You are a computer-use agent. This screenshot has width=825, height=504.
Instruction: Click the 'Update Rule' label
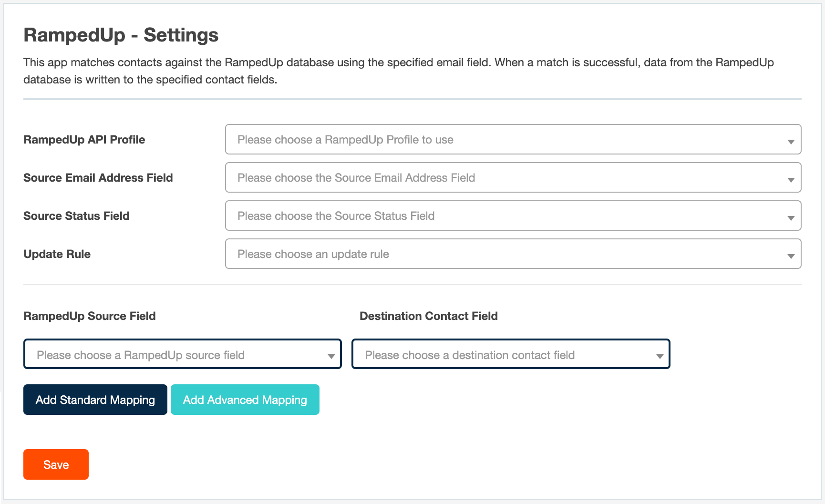[57, 254]
